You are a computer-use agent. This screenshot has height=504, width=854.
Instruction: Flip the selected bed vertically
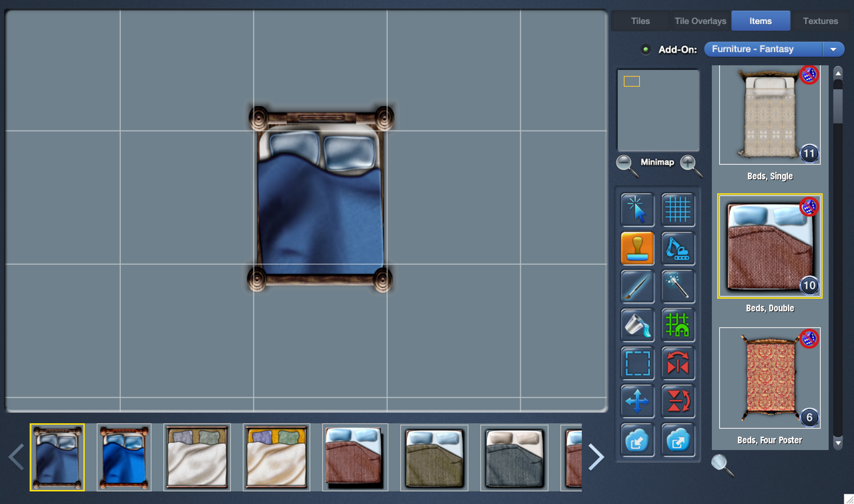click(678, 401)
